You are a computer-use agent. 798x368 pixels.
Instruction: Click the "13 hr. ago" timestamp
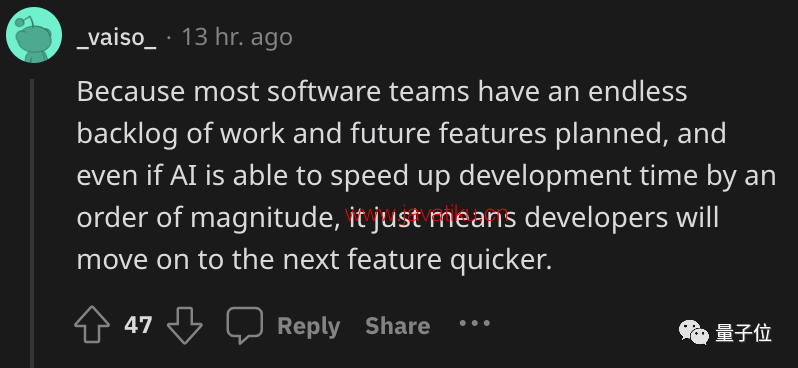coord(237,37)
